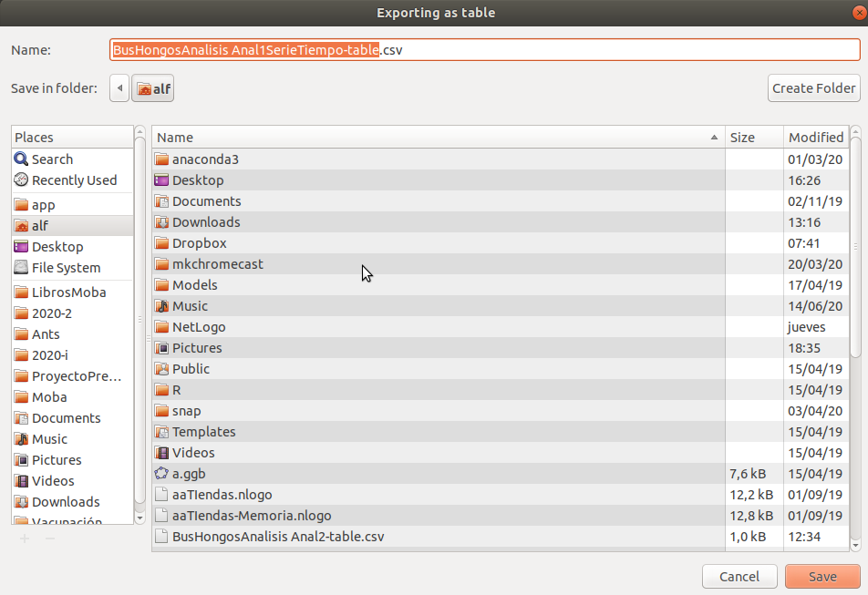The image size is (868, 595).
Task: Click the alf home folder icon in Places
Action: (x=21, y=226)
